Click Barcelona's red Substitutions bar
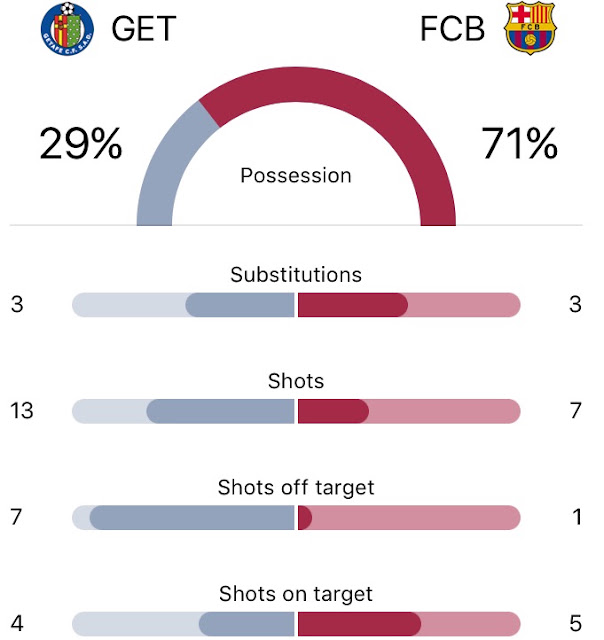 point(353,305)
